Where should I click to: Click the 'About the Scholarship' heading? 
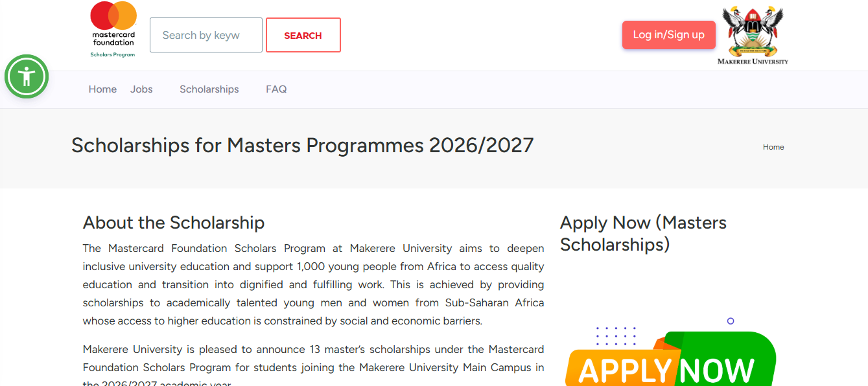pos(173,222)
